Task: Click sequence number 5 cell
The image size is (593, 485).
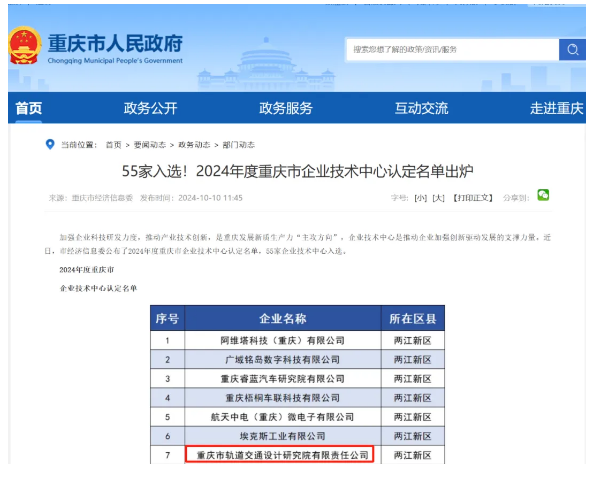Action: pyautogui.click(x=168, y=417)
